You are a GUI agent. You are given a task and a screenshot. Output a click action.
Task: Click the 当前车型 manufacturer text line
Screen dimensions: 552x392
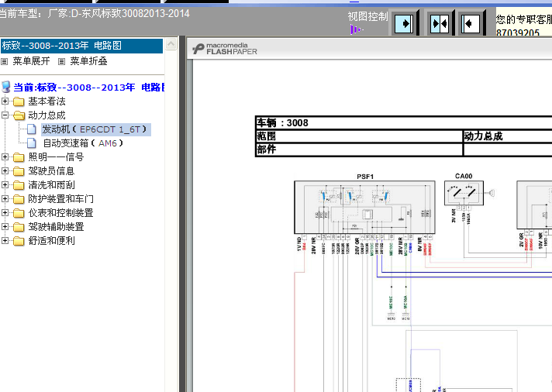tap(95, 14)
